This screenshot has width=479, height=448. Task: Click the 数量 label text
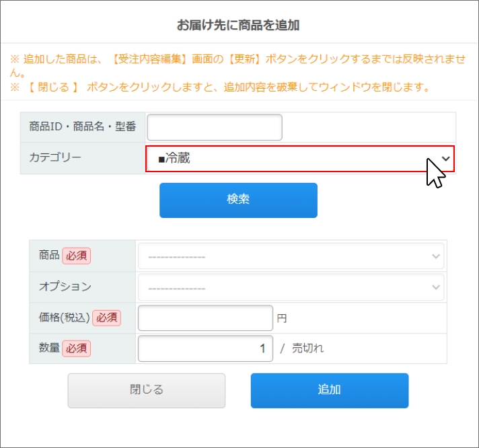point(49,348)
